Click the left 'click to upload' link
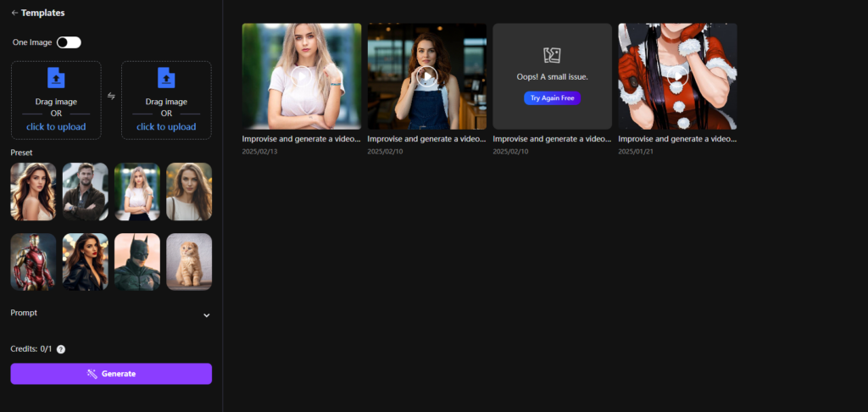Image resolution: width=868 pixels, height=412 pixels. click(x=56, y=127)
